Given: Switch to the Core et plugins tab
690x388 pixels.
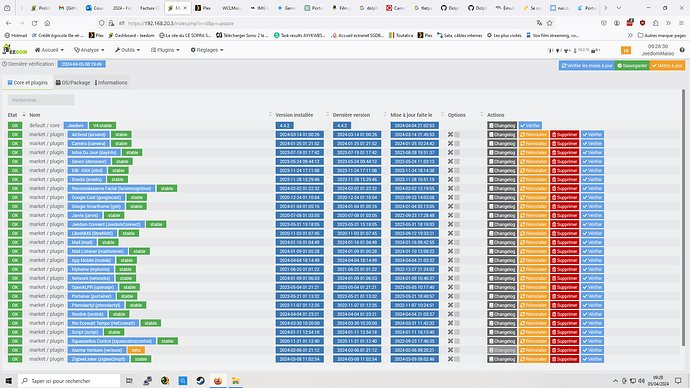Looking at the screenshot, I should 27,83.
